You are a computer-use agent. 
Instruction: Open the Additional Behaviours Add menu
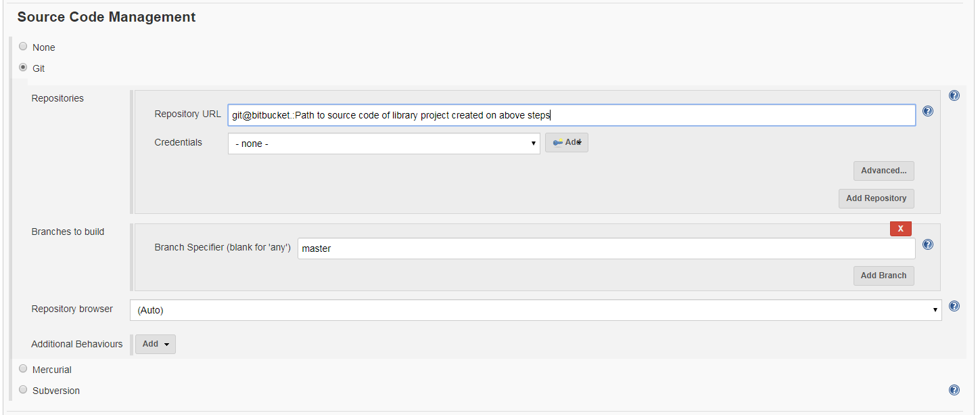click(156, 344)
